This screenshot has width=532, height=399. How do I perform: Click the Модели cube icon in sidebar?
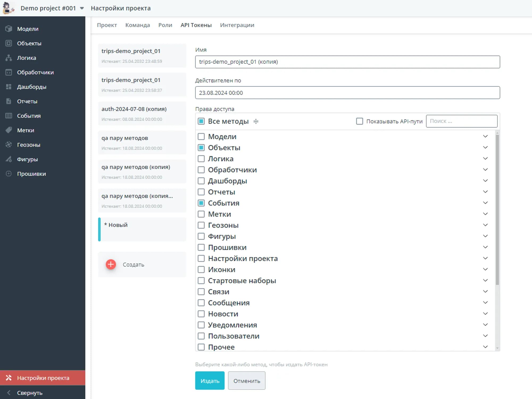pyautogui.click(x=9, y=29)
